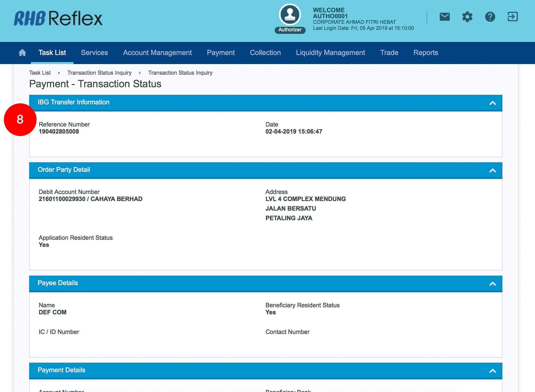Open the Task List tab

pos(52,53)
